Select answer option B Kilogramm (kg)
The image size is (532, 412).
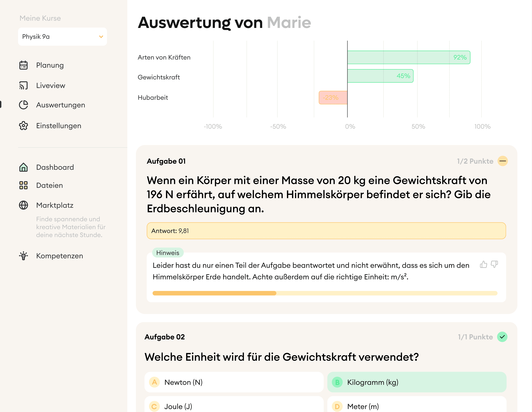pos(417,382)
